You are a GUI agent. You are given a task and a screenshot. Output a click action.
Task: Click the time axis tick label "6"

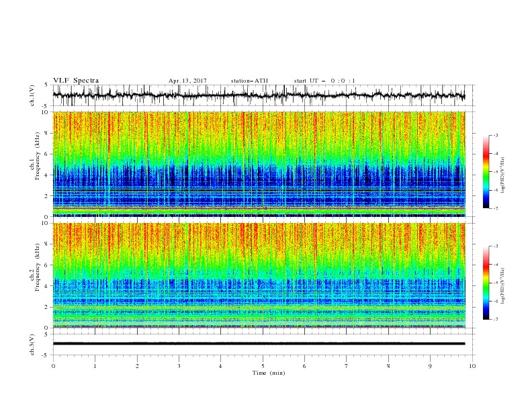coord(304,366)
